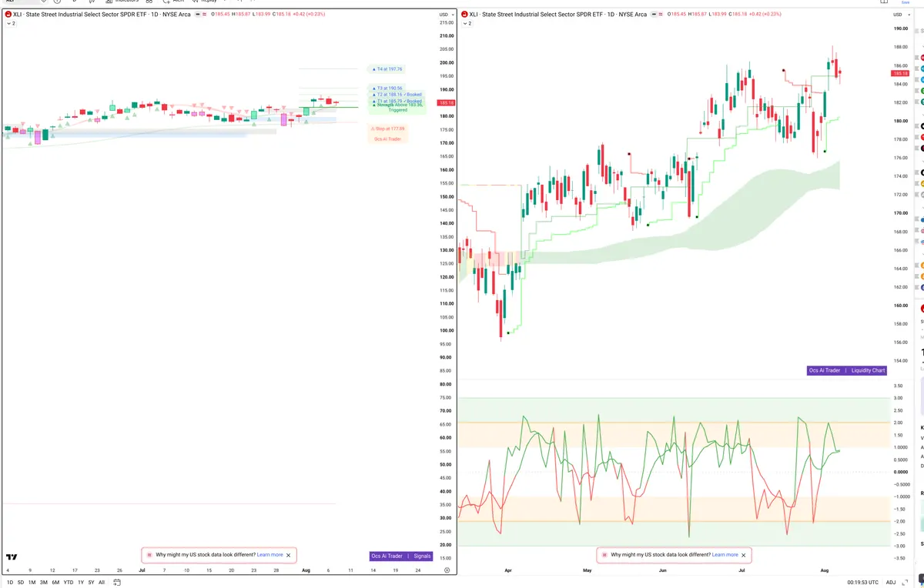This screenshot has width=924, height=588.
Task: Close the right chart data notice
Action: click(x=743, y=555)
